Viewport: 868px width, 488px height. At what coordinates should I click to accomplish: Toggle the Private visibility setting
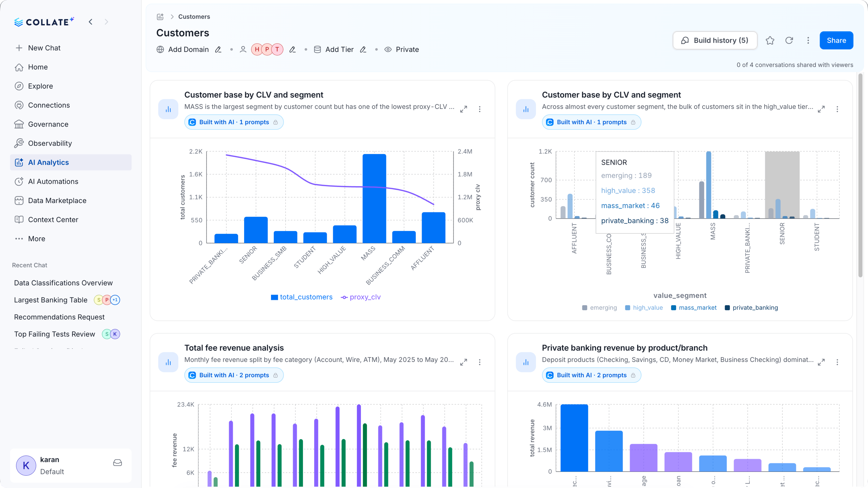[402, 49]
